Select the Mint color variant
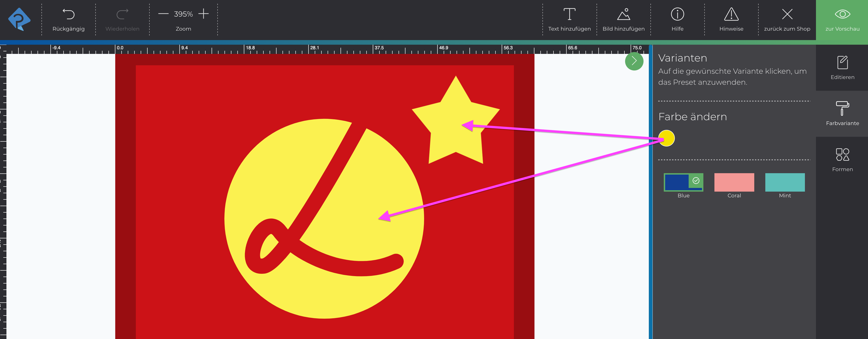The height and width of the screenshot is (339, 868). [x=785, y=182]
